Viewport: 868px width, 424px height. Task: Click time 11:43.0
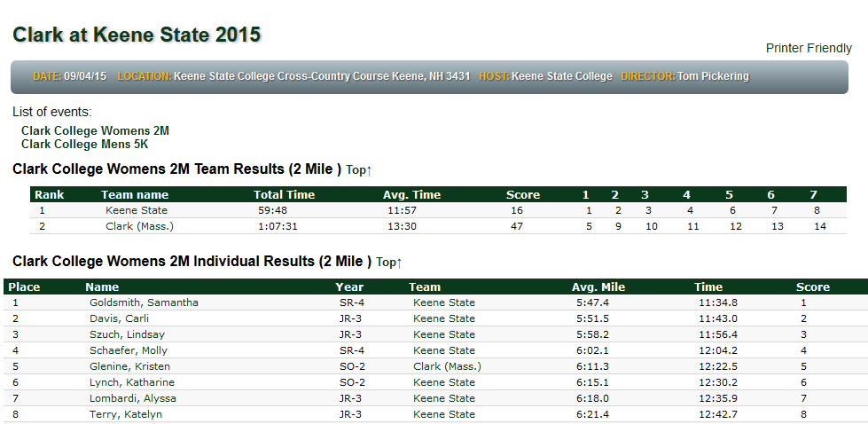click(x=718, y=318)
